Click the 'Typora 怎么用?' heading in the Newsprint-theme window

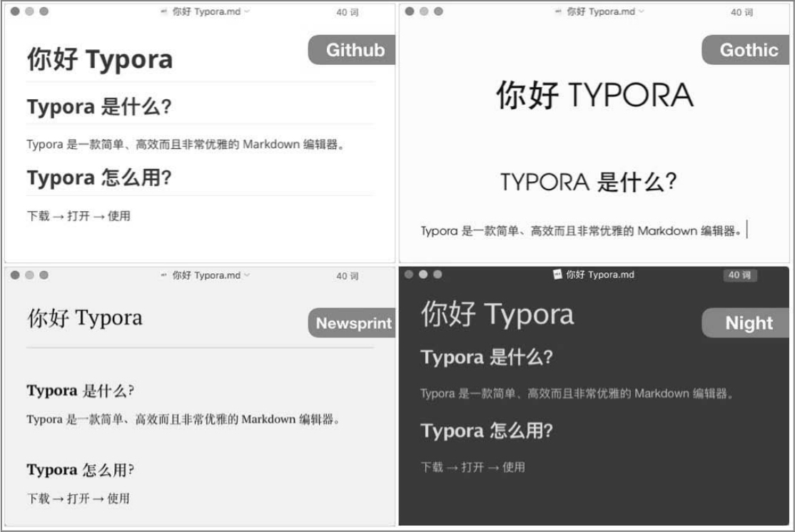pyautogui.click(x=81, y=470)
